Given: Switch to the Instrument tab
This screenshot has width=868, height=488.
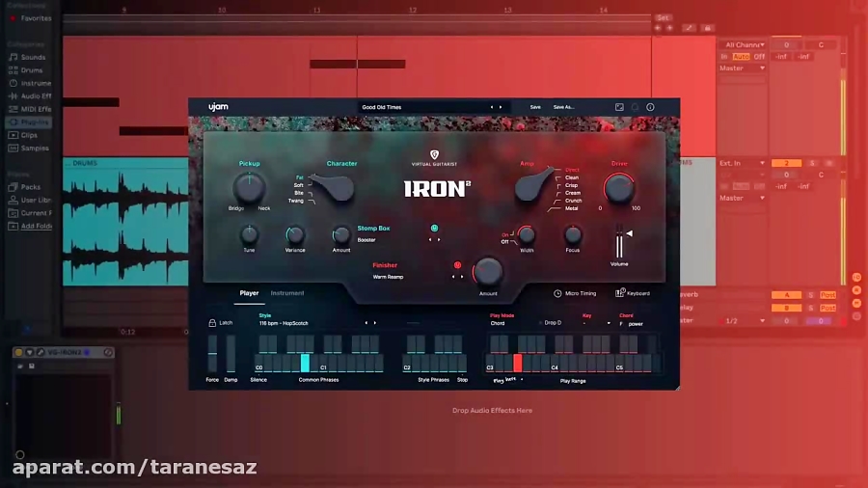Looking at the screenshot, I should tap(287, 293).
